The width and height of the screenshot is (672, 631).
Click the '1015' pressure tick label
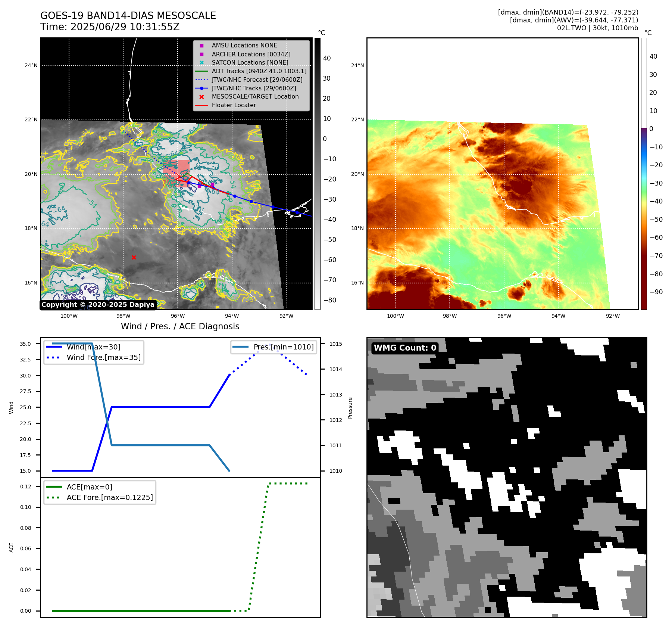(336, 344)
